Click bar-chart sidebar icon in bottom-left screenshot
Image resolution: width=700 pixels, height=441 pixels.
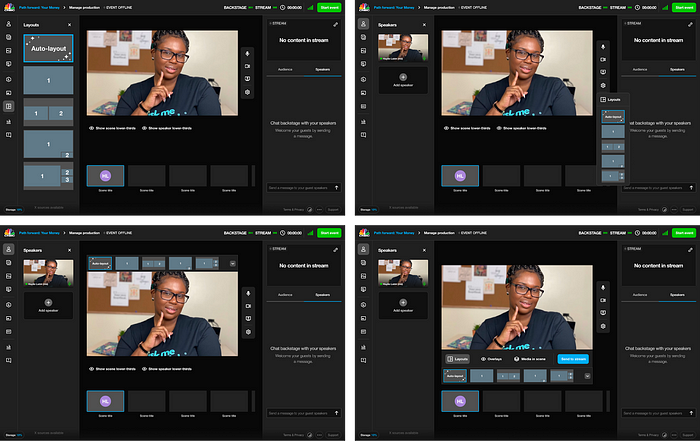coord(8,347)
